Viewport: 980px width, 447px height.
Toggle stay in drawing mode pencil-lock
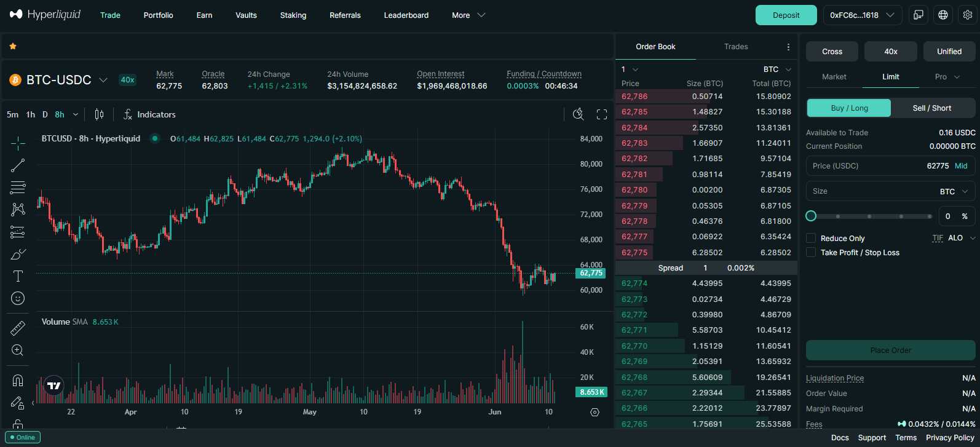point(18,403)
